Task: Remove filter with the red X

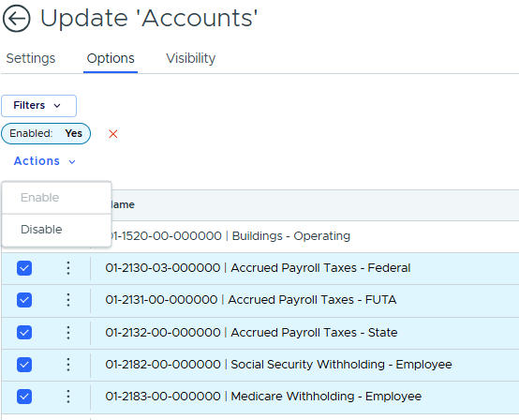Action: (x=113, y=134)
